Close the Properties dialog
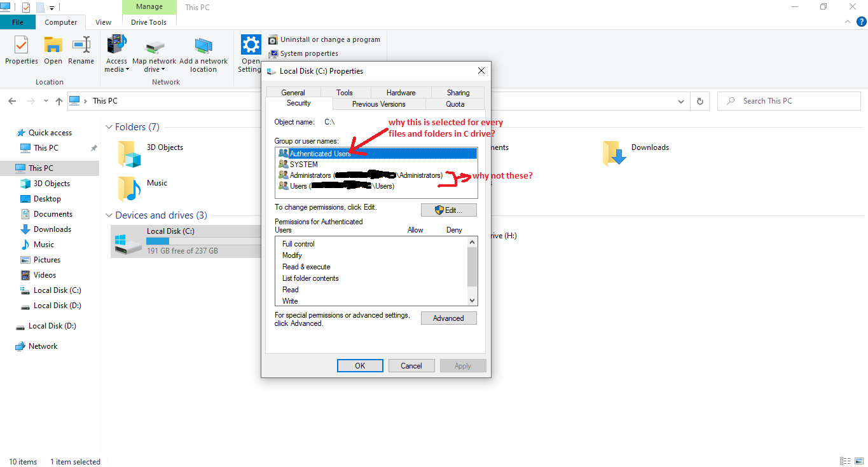 click(x=481, y=71)
